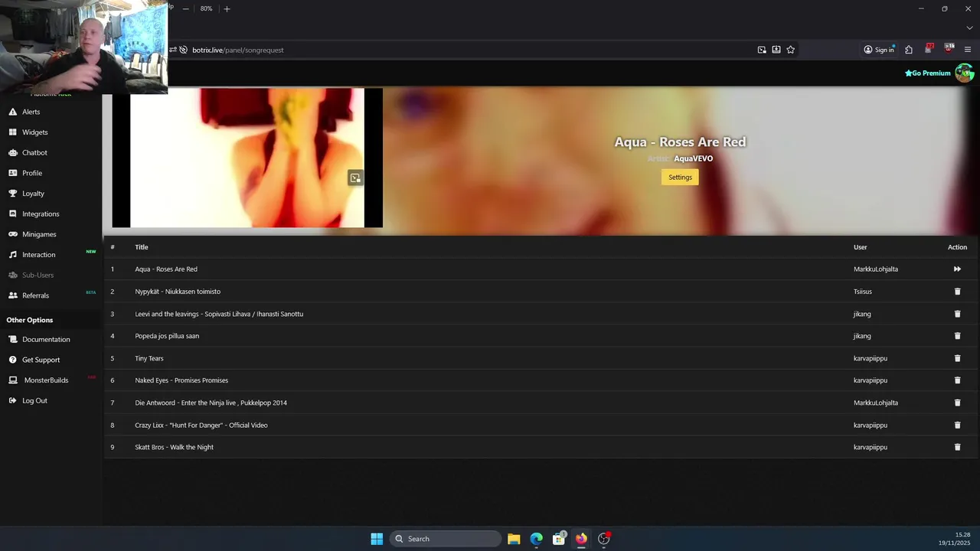Open the Sub-Users section
980x551 pixels.
click(x=38, y=275)
